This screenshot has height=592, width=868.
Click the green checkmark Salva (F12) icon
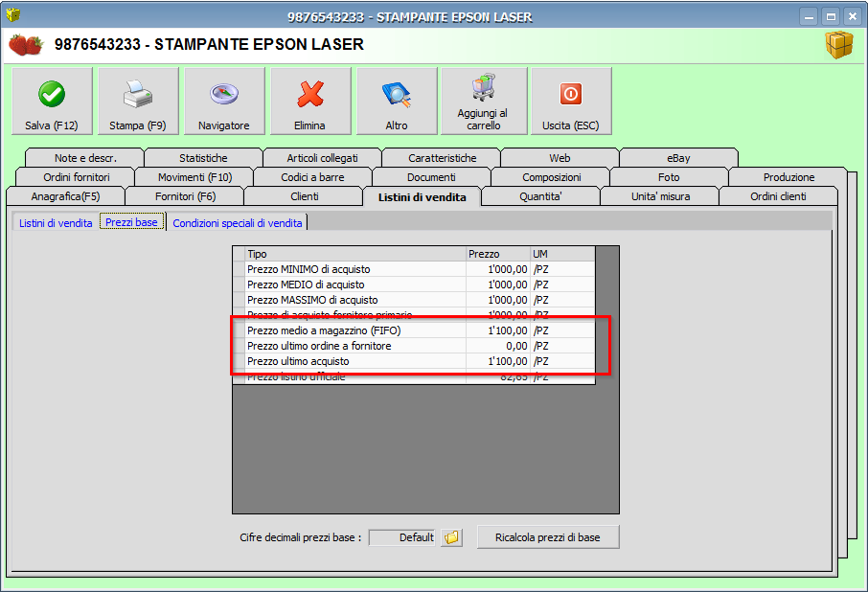pyautogui.click(x=52, y=94)
